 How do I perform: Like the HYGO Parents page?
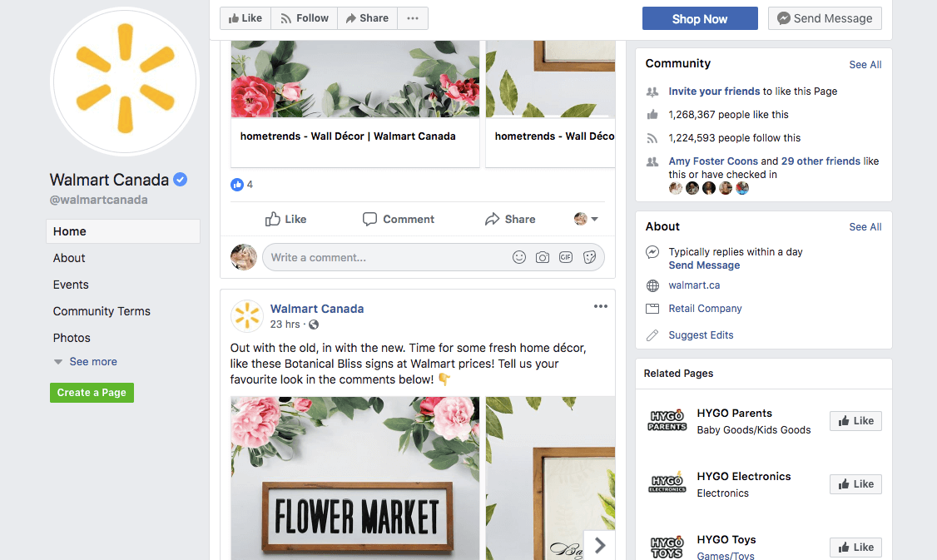[855, 421]
